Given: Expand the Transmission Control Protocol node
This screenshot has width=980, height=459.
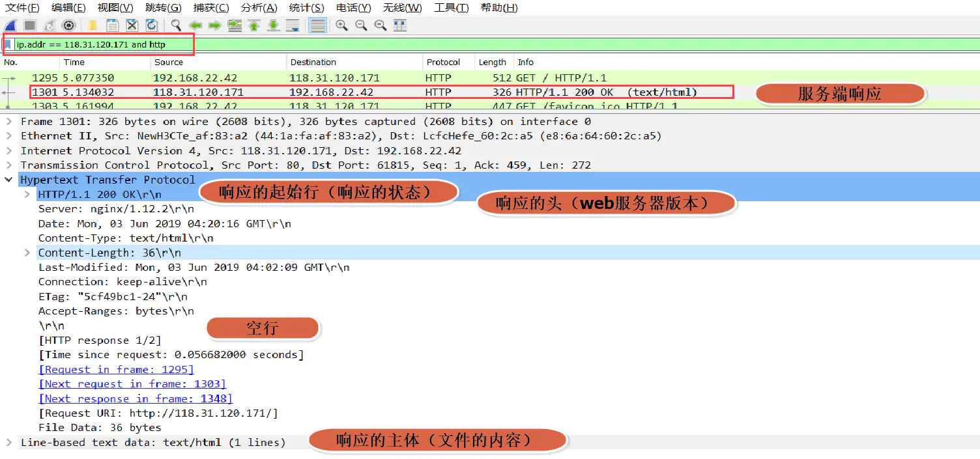Looking at the screenshot, I should tap(8, 165).
